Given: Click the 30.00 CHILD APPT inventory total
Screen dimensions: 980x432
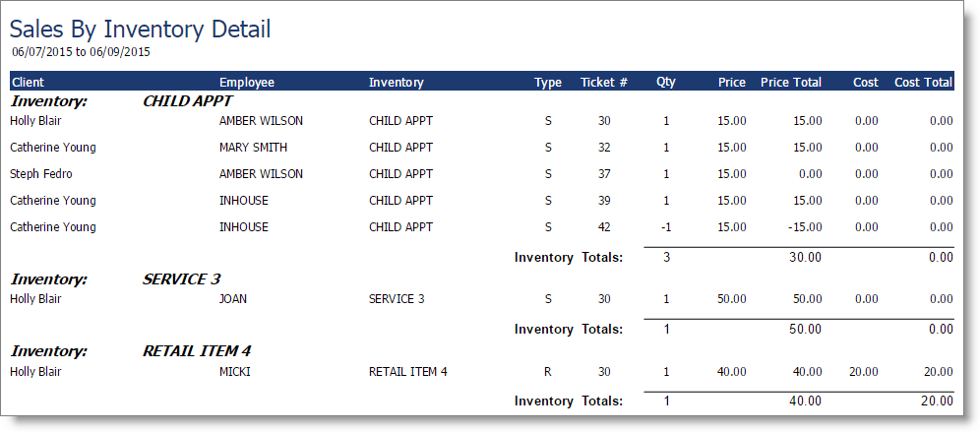Looking at the screenshot, I should (807, 257).
